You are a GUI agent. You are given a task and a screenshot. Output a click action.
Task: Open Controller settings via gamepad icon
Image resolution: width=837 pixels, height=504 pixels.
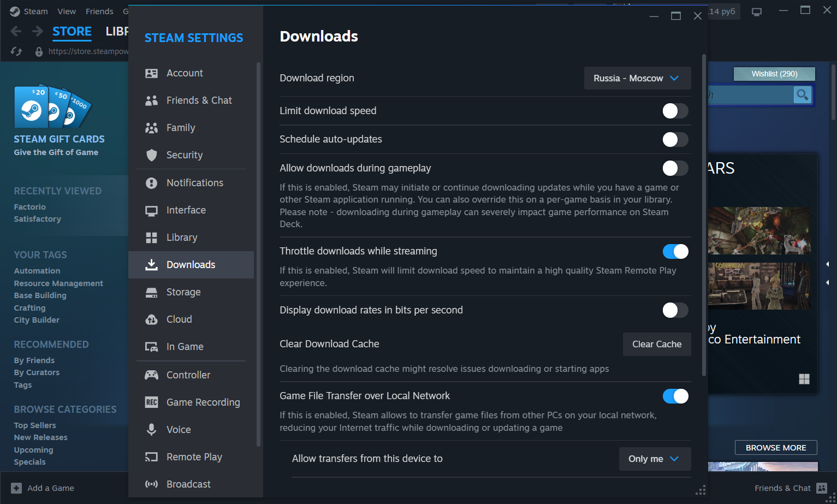click(x=151, y=375)
